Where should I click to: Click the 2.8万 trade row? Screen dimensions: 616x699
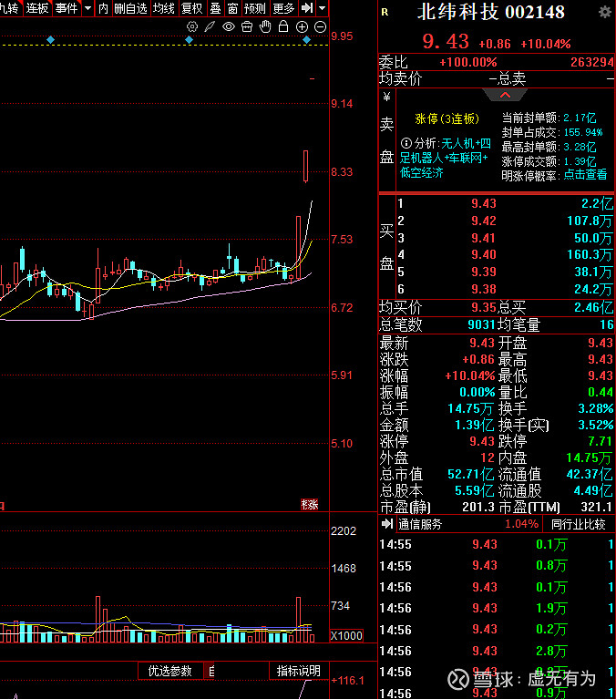pos(497,651)
